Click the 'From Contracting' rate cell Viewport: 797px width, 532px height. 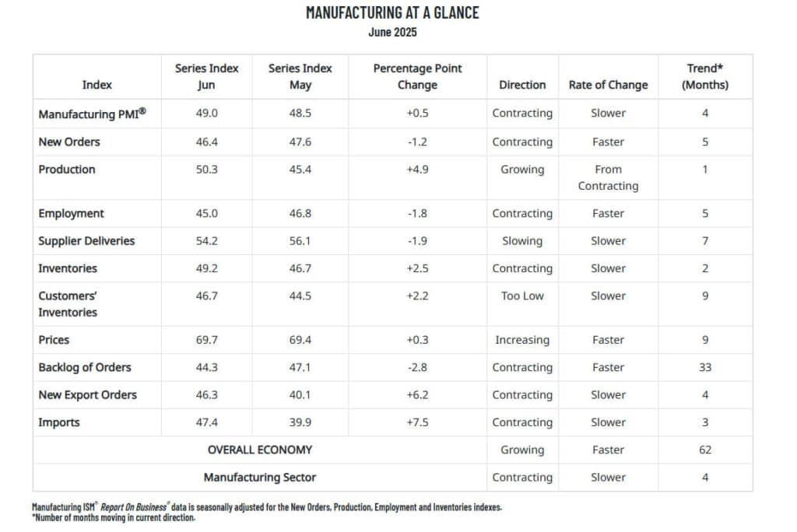coord(608,177)
